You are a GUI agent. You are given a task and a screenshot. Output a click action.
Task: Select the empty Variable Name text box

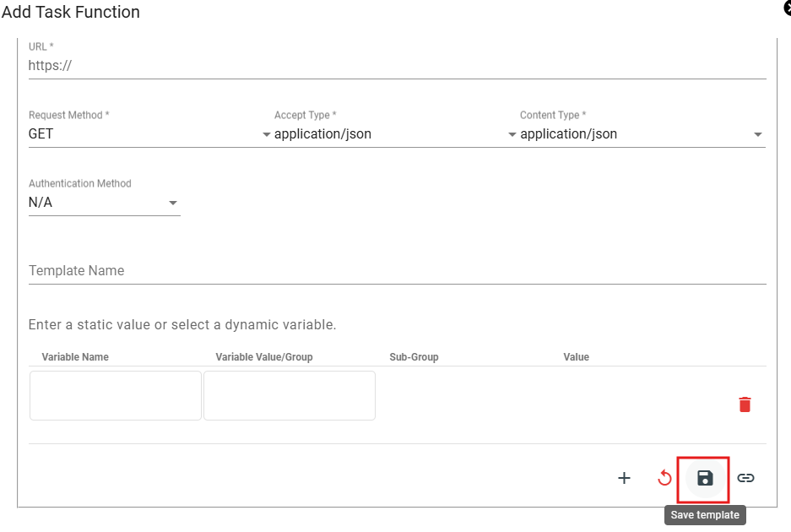click(116, 395)
